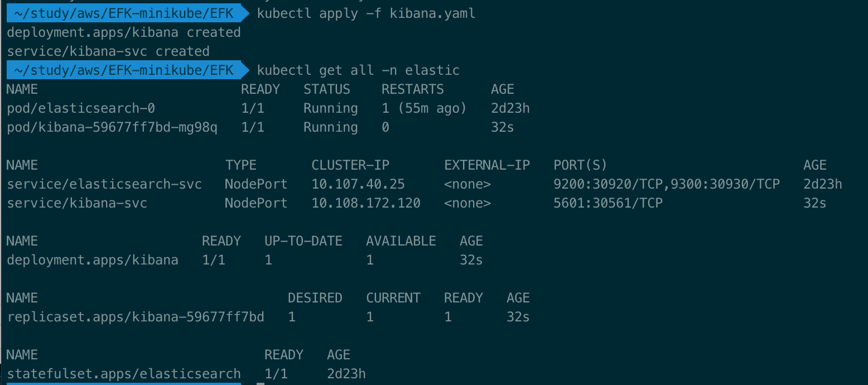Click ports 9200:30920/TCP,9300:30930/TCP
Screen dimensions: 868x385
click(667, 184)
